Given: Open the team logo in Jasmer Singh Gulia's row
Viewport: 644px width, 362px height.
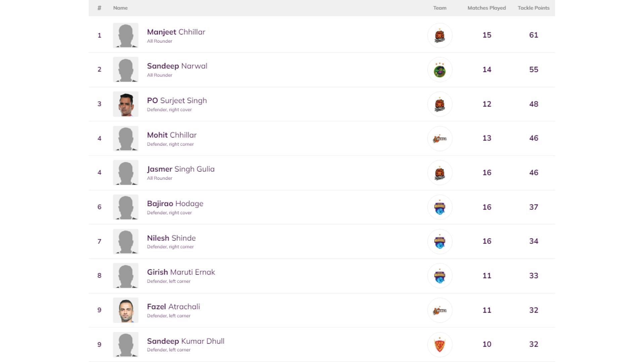Looking at the screenshot, I should pyautogui.click(x=439, y=173).
